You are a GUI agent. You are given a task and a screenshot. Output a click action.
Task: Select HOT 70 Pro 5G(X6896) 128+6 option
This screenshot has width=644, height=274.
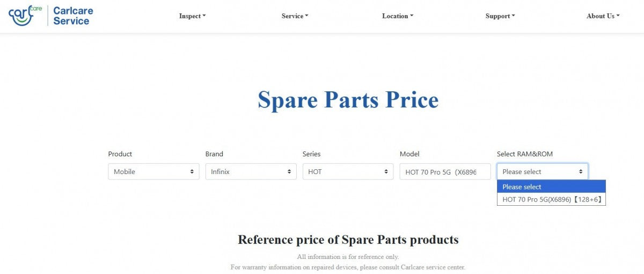pyautogui.click(x=551, y=199)
